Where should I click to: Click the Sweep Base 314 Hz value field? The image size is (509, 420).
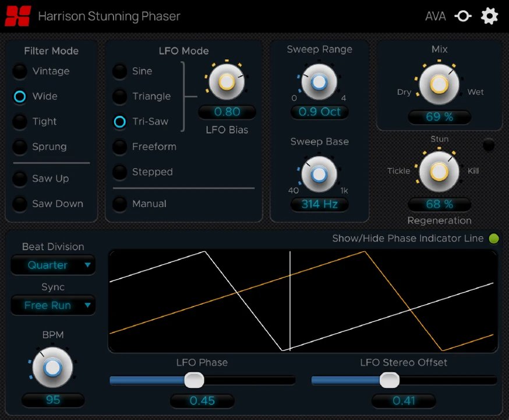point(319,204)
